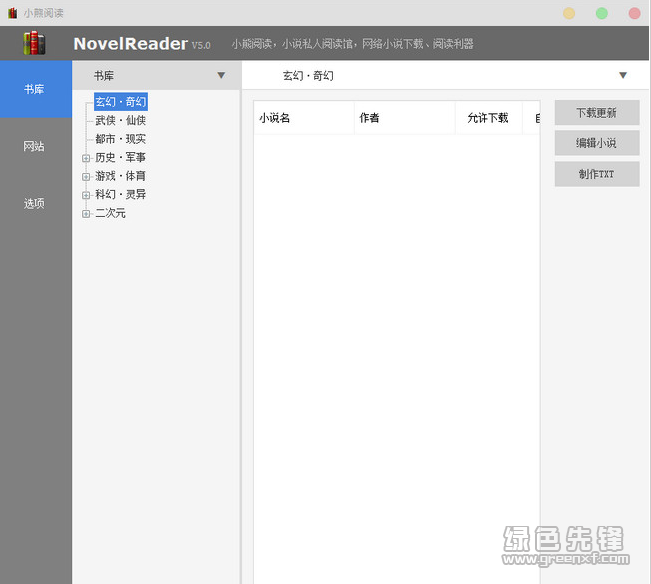The image size is (651, 584).
Task: Select 武侠·仙侠 category
Action: [120, 120]
